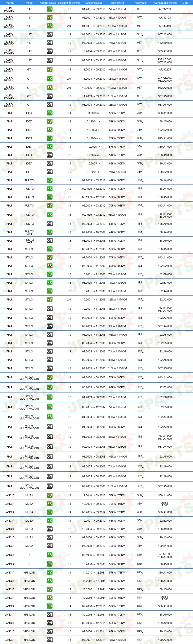Click petrol icon in Multi Wagon 03.2005 -> 12.2007 row
Viewport: 193px width, 644px height.
point(50,407)
